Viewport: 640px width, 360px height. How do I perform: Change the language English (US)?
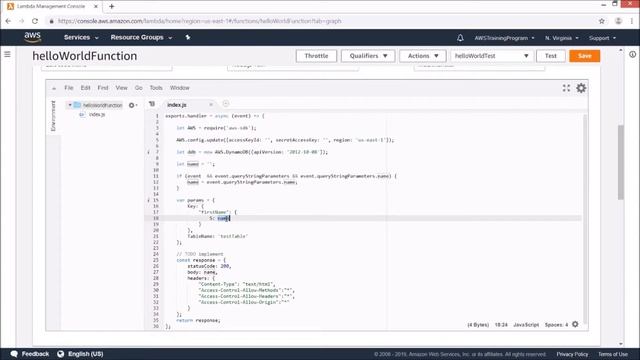(80, 354)
